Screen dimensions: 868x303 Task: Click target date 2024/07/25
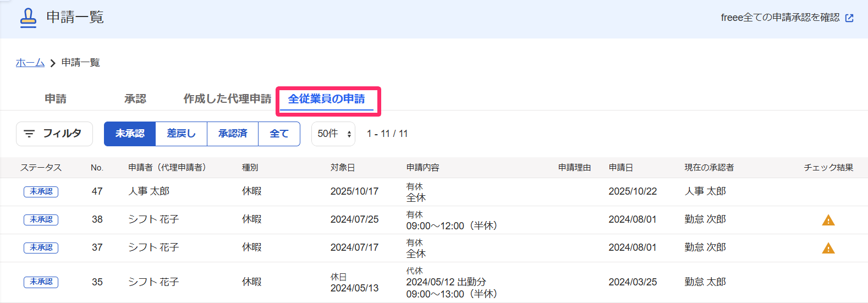(x=354, y=219)
